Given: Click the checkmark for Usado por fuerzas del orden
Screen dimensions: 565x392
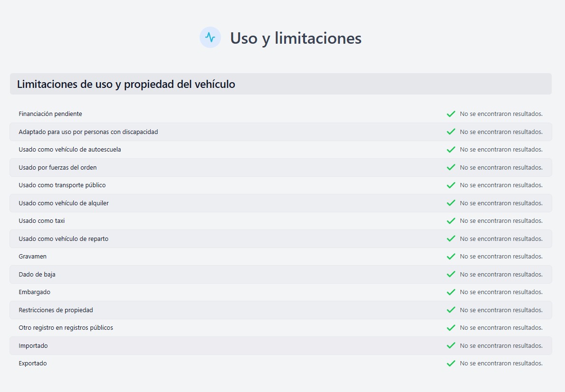Looking at the screenshot, I should (451, 167).
